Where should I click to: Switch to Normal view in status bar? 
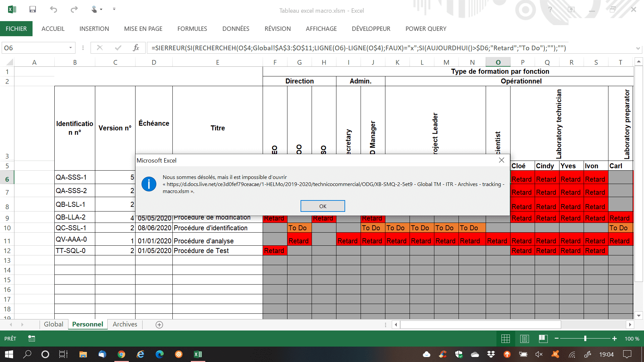pyautogui.click(x=505, y=339)
